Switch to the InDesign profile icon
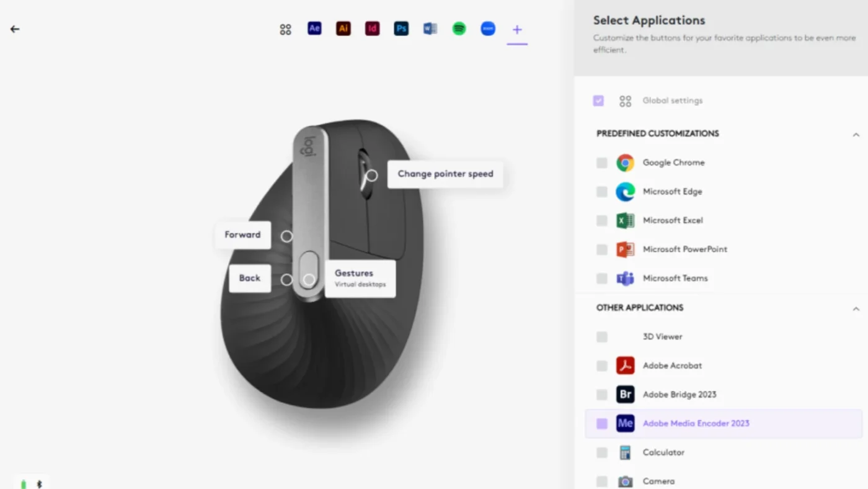 pos(372,29)
